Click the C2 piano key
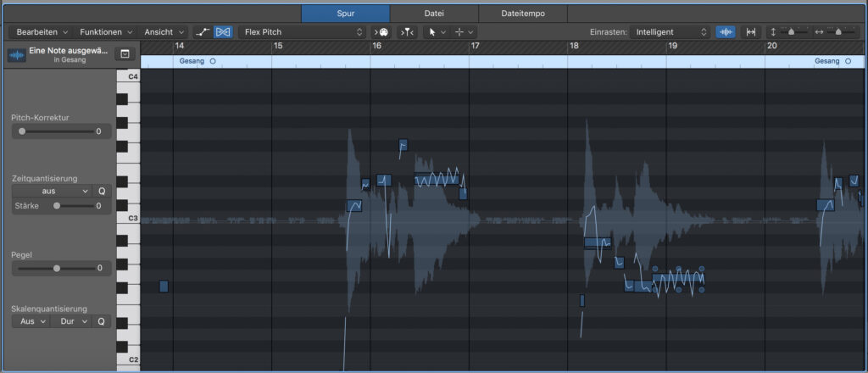The image size is (868, 373). click(128, 358)
